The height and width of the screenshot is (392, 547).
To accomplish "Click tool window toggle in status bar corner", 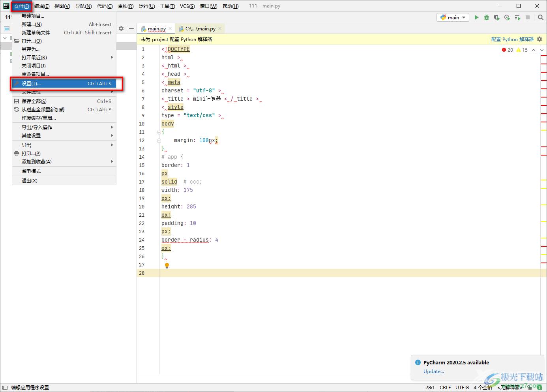I will click(5, 388).
